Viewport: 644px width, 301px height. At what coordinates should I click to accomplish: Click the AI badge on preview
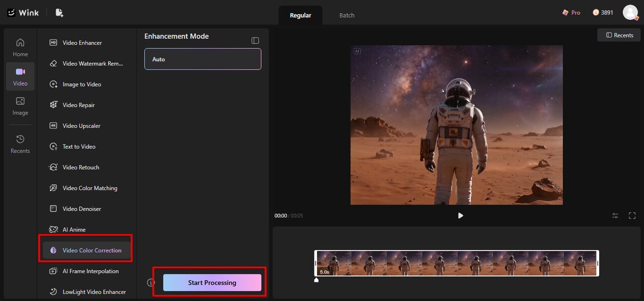click(357, 51)
